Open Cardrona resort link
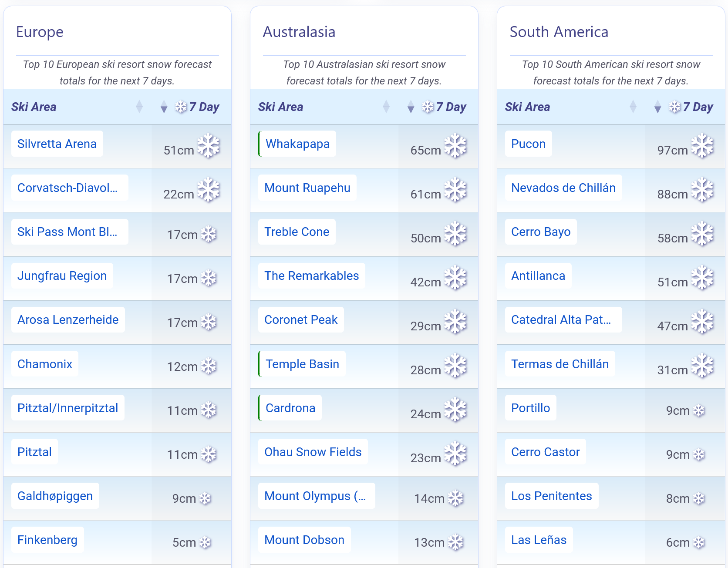The height and width of the screenshot is (568, 728). tap(290, 408)
